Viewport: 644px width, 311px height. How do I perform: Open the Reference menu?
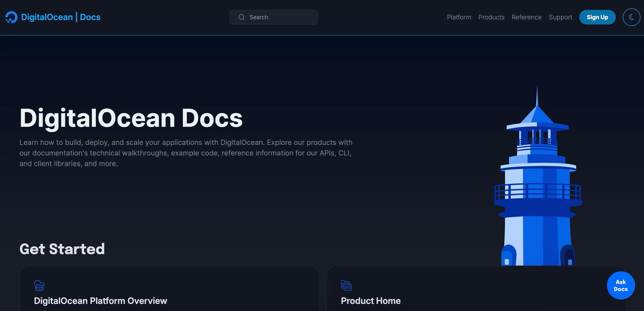(527, 17)
